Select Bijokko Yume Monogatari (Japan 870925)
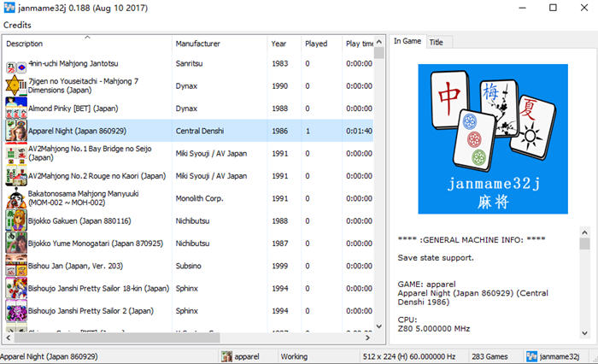Image resolution: width=598 pixels, height=364 pixels. click(96, 244)
